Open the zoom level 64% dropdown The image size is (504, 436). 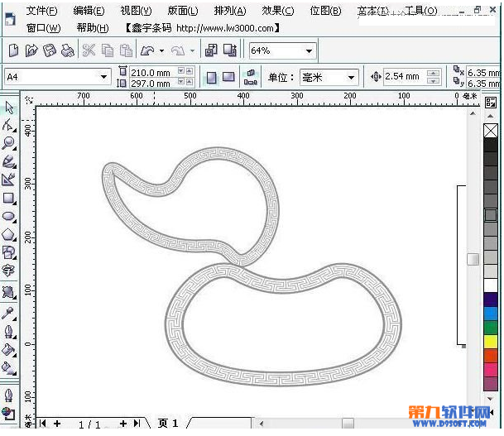tap(310, 51)
